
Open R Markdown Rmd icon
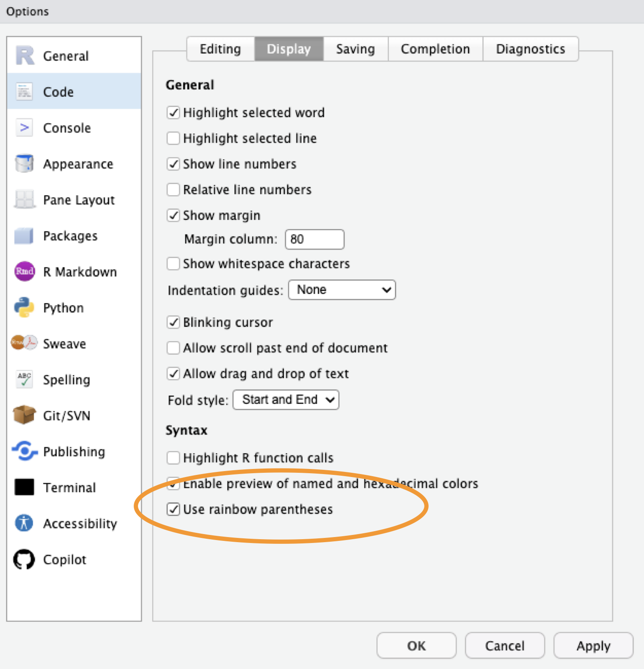coord(25,271)
